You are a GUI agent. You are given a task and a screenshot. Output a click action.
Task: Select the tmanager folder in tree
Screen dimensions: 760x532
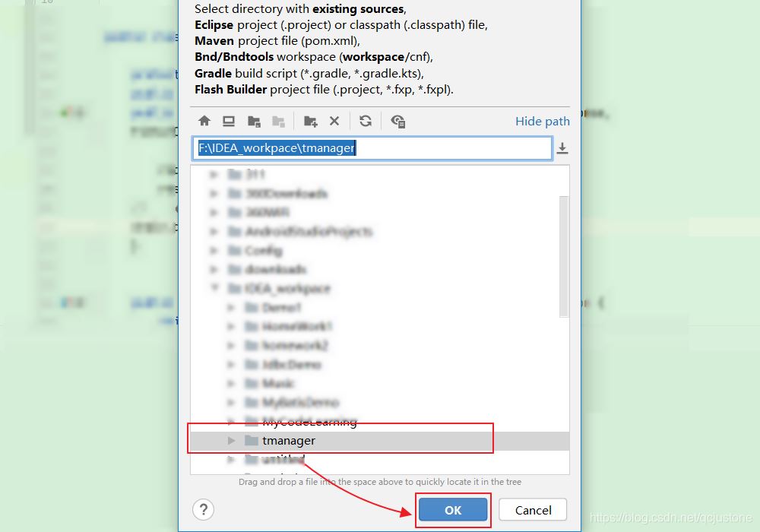coord(289,441)
